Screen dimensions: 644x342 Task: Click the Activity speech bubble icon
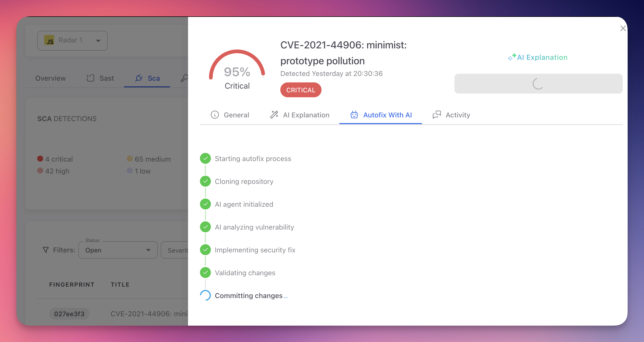437,115
